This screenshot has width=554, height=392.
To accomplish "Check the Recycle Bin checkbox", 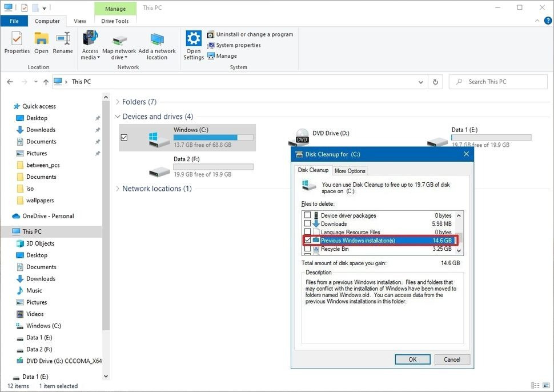I will (x=308, y=249).
